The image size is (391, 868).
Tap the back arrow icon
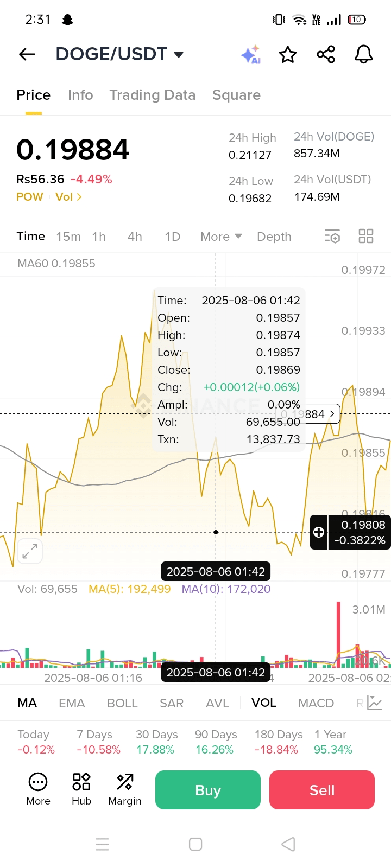click(x=27, y=54)
